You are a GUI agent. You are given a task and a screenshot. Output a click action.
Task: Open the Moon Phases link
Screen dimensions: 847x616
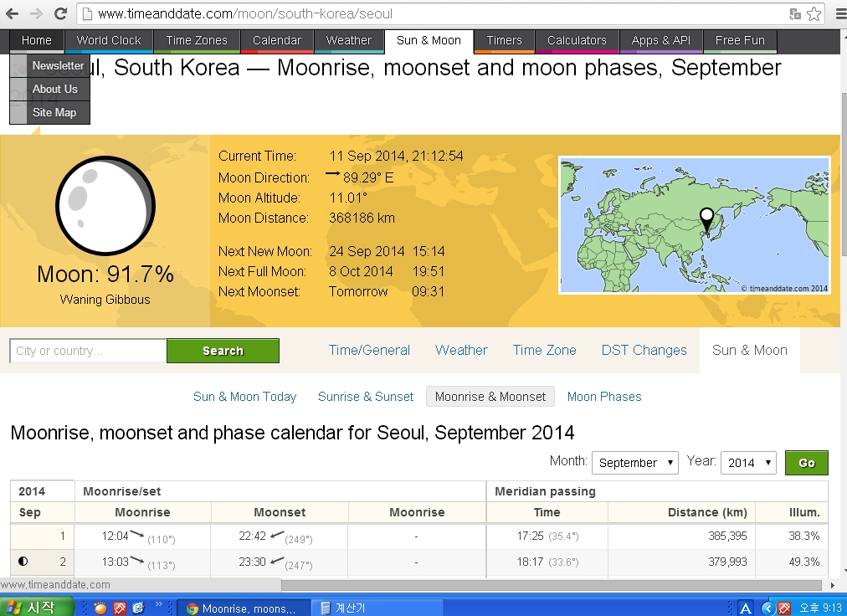(x=604, y=397)
